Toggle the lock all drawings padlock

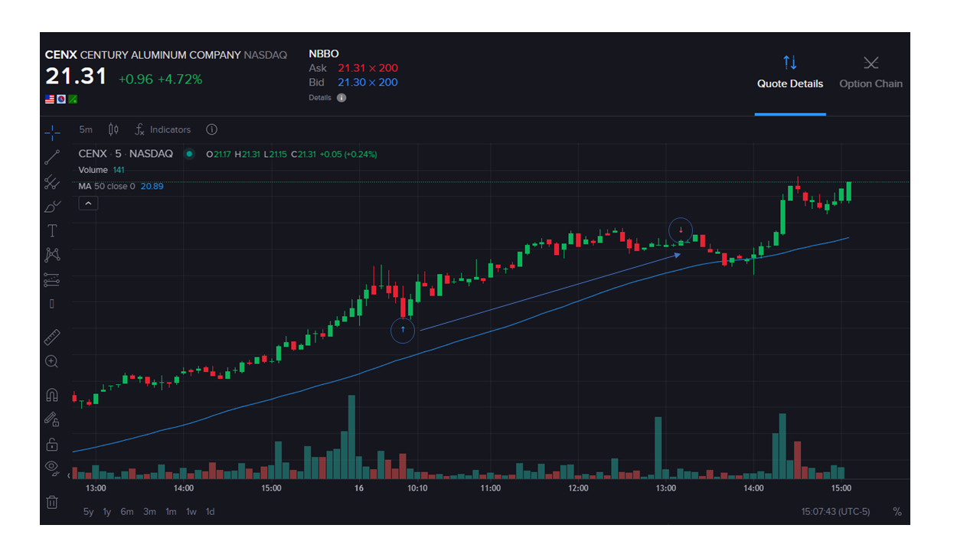click(52, 444)
